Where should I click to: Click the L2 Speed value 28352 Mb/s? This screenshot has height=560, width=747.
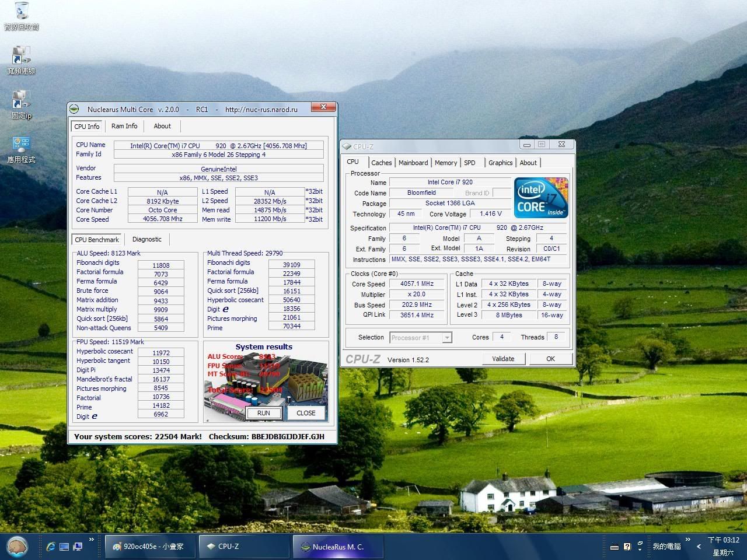[270, 201]
